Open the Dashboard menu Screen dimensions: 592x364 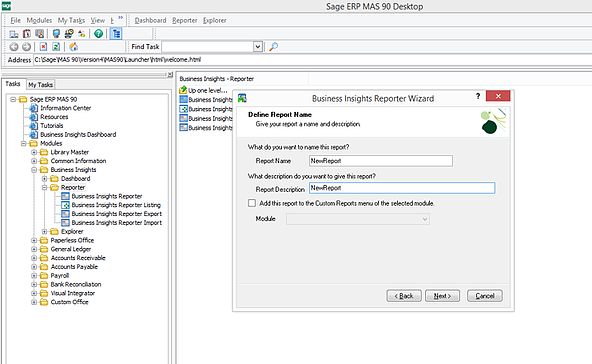[x=150, y=20]
